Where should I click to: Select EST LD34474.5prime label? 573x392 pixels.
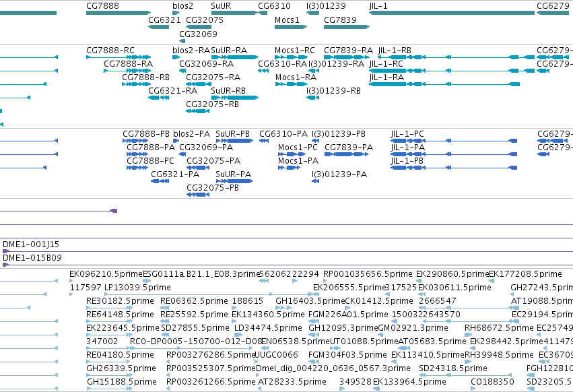(x=268, y=327)
